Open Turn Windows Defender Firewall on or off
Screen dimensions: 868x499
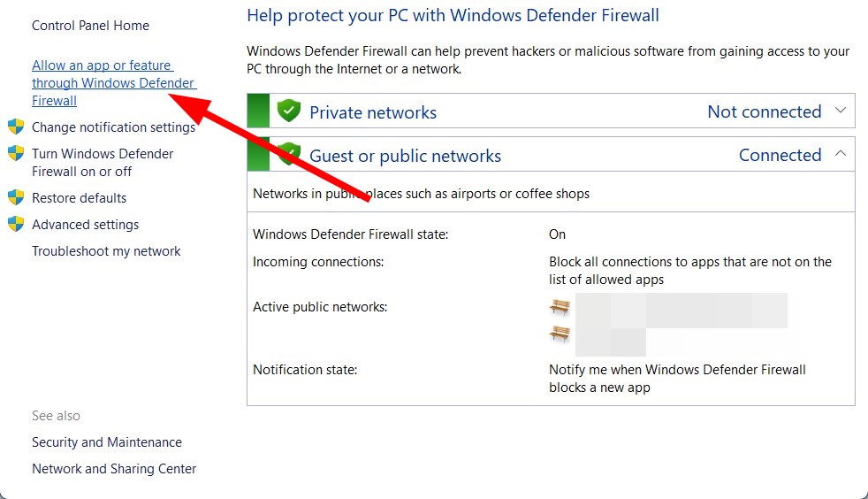click(103, 162)
